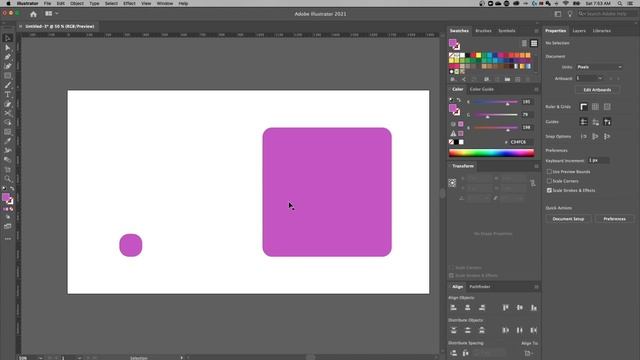Click the Keyboard Increment field
The width and height of the screenshot is (640, 360).
(x=598, y=160)
